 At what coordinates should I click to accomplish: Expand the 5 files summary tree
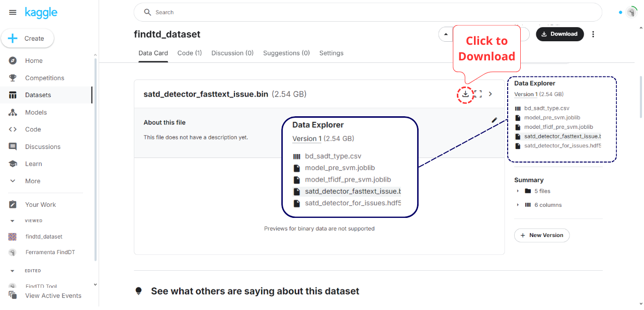pos(518,191)
